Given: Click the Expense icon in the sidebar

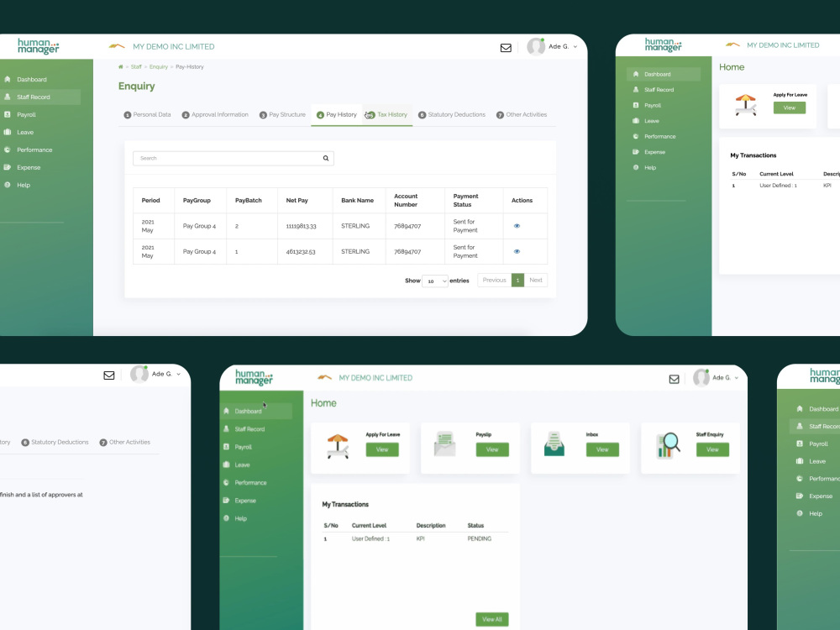Looking at the screenshot, I should point(8,167).
